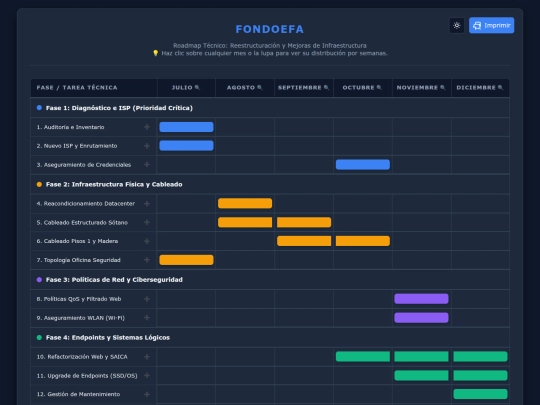Open the Julio month magnifier view
The image size is (540, 405).
197,87
